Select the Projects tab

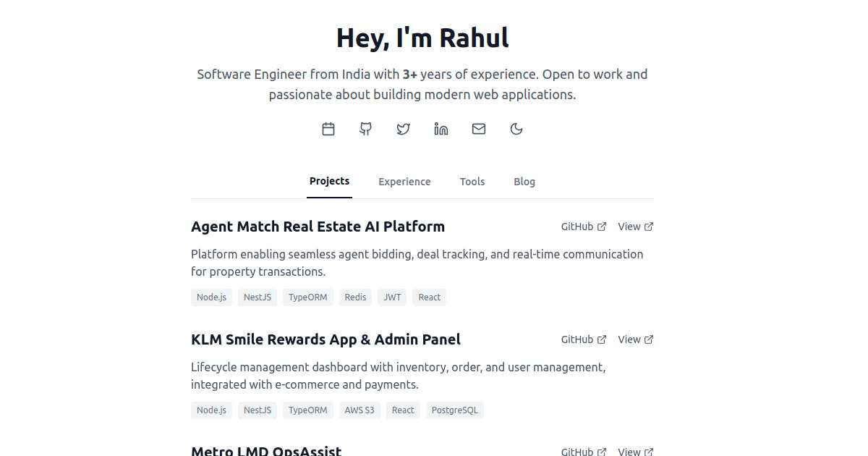[x=329, y=181]
